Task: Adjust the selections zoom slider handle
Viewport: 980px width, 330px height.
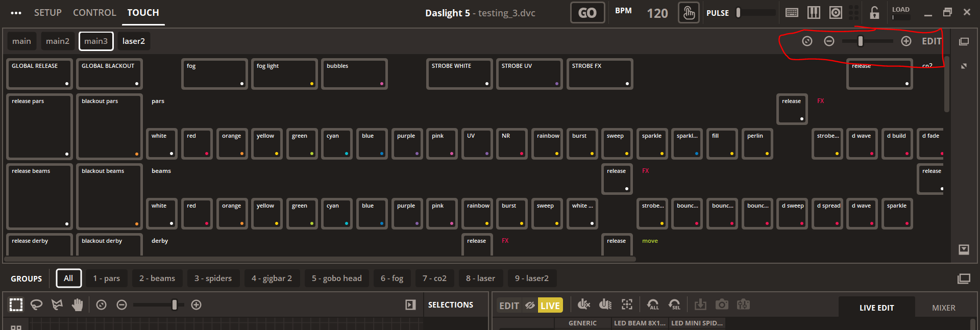Action: click(x=175, y=304)
